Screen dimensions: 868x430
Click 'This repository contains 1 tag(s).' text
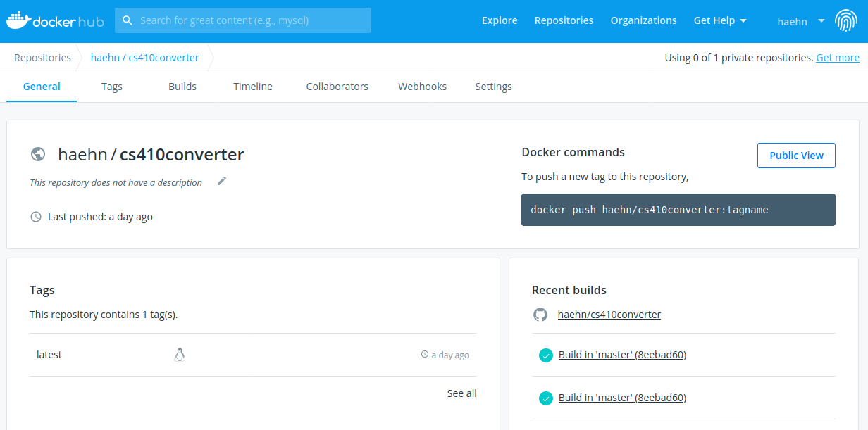tap(104, 315)
